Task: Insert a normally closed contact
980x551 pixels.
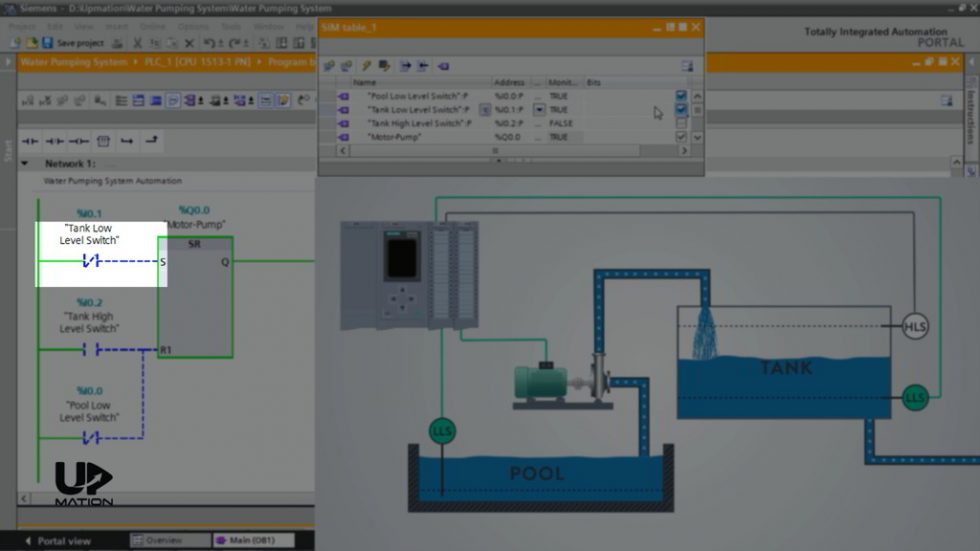Action: coord(55,141)
